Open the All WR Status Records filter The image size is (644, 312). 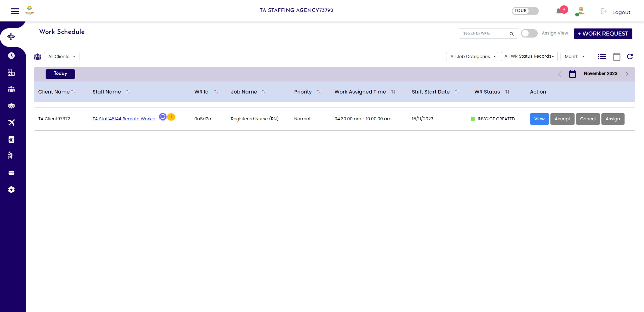tap(529, 56)
